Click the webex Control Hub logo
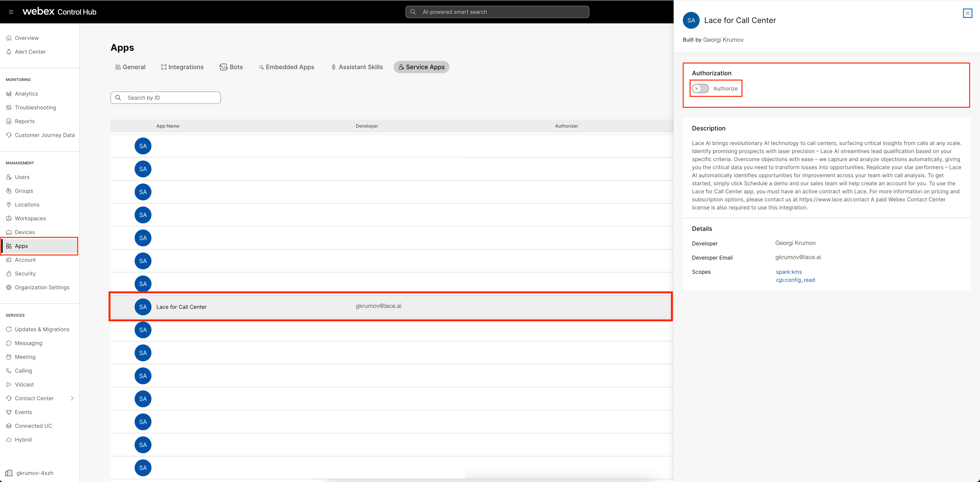The width and height of the screenshot is (980, 482). click(x=59, y=12)
